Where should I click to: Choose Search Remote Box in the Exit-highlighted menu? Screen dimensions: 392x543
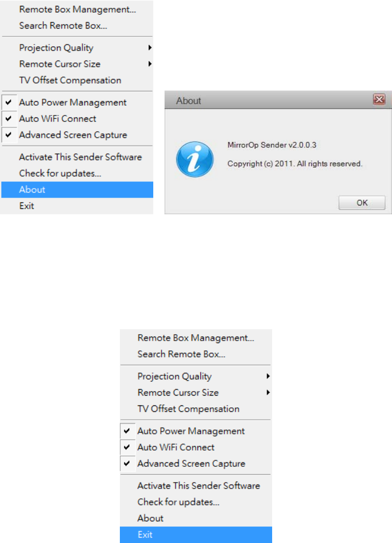[x=181, y=354]
